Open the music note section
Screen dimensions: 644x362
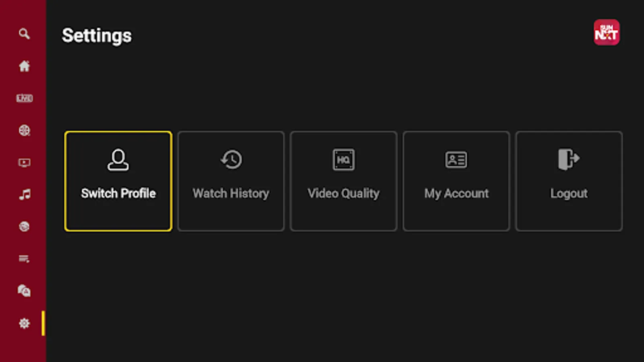coord(24,195)
